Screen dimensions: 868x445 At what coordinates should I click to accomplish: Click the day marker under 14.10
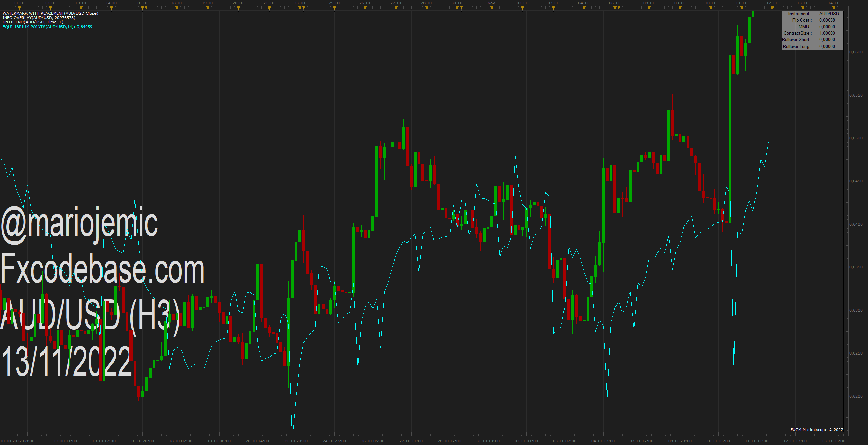(111, 8)
